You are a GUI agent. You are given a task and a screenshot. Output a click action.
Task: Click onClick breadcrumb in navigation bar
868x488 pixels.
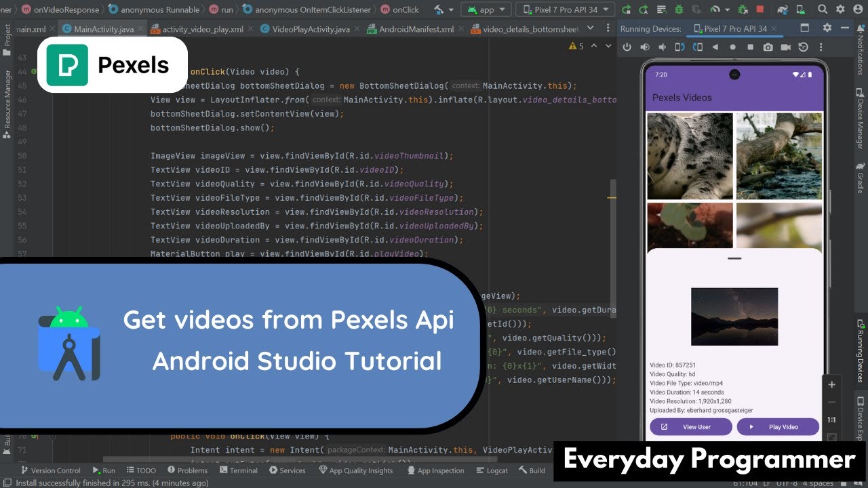tap(400, 9)
